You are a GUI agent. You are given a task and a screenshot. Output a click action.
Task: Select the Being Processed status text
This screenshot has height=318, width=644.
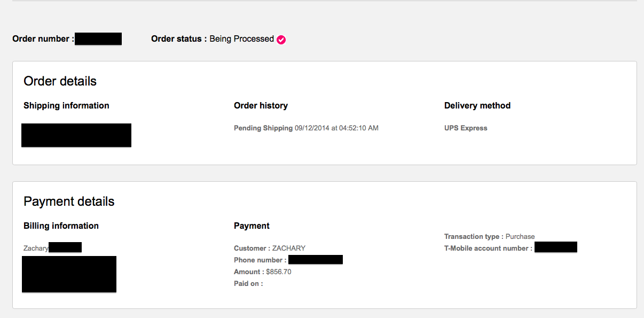[x=241, y=39]
